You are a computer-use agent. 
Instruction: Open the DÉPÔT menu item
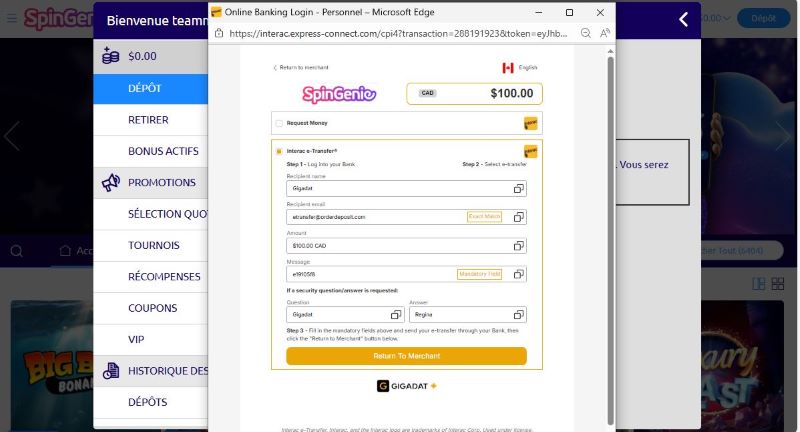pos(151,88)
